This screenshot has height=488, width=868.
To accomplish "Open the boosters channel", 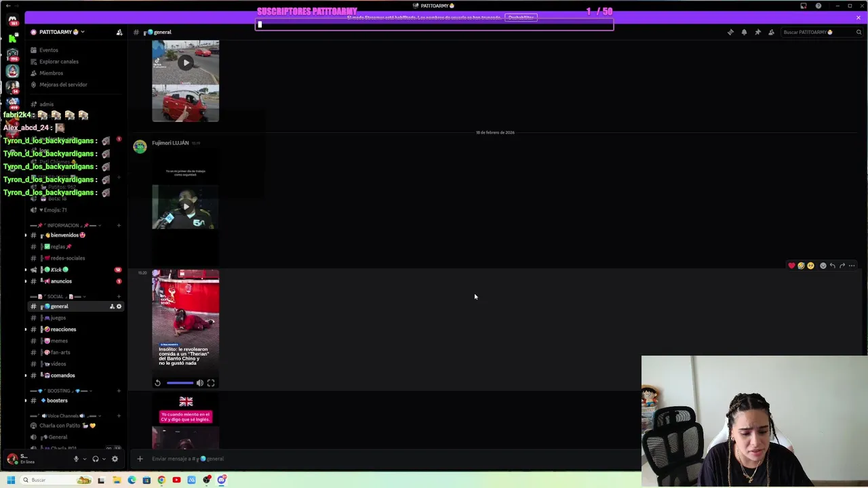I will 76,401.
